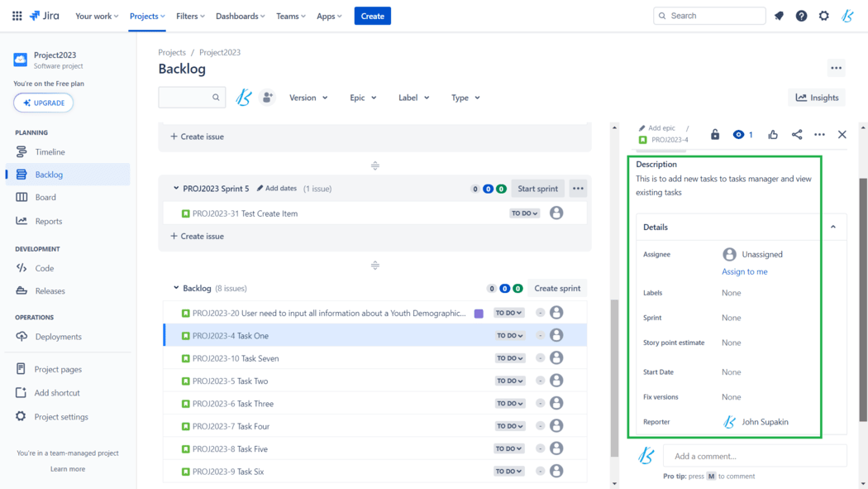Open issue panel more actions menu

(819, 135)
